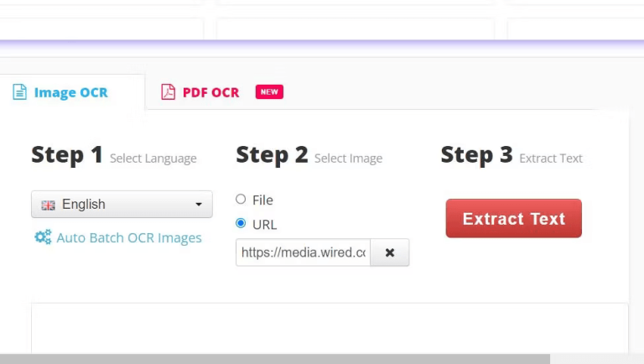Click the image URL input field
This screenshot has width=644, height=364.
[x=303, y=252]
